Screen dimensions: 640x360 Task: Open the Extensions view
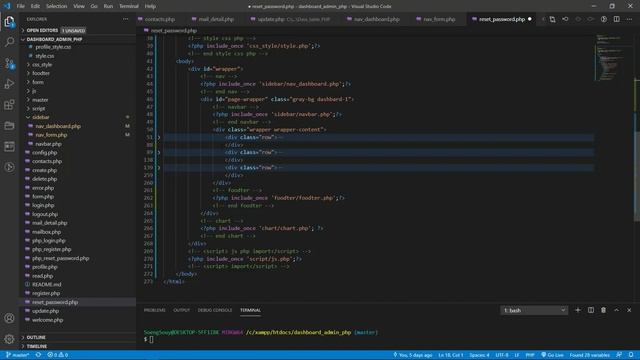pyautogui.click(x=9, y=105)
